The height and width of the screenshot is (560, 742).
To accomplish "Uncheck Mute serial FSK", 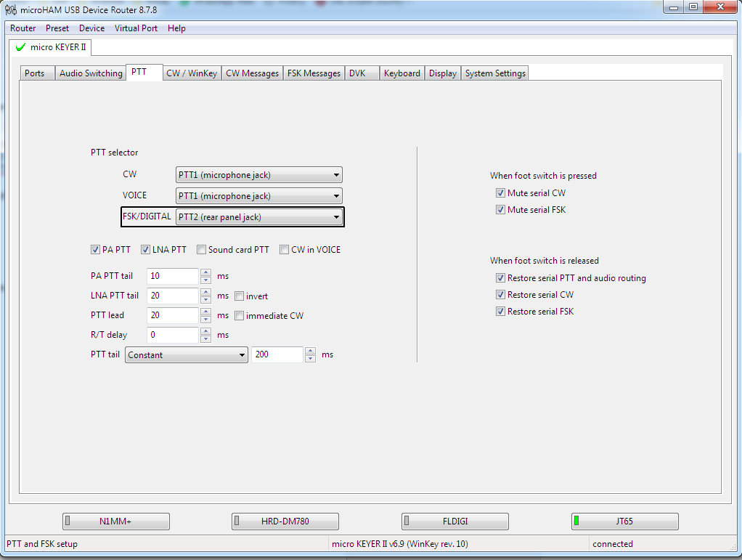I will (500, 209).
